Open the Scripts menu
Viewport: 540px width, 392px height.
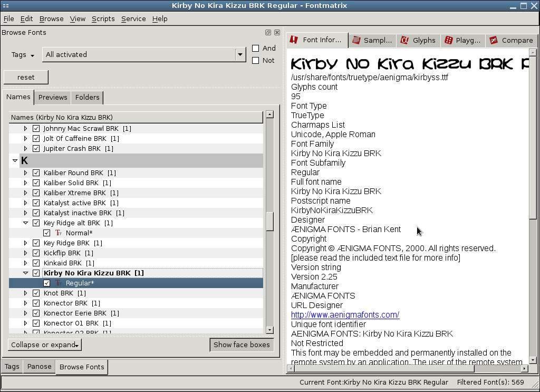click(x=103, y=18)
